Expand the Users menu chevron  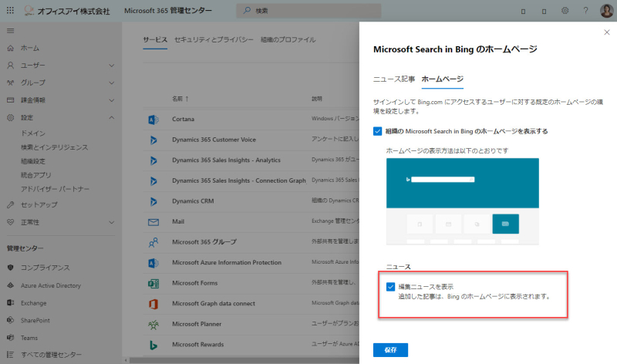(x=112, y=66)
